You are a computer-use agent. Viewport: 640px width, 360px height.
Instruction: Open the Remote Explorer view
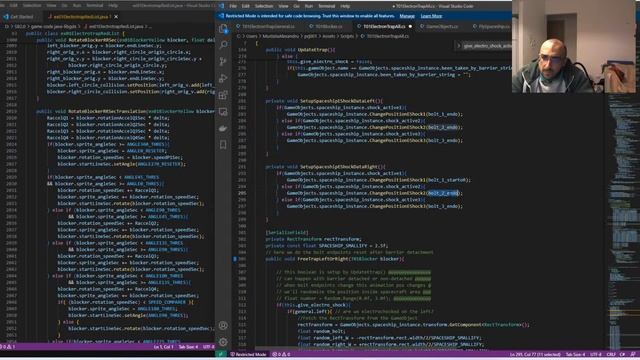[223, 112]
